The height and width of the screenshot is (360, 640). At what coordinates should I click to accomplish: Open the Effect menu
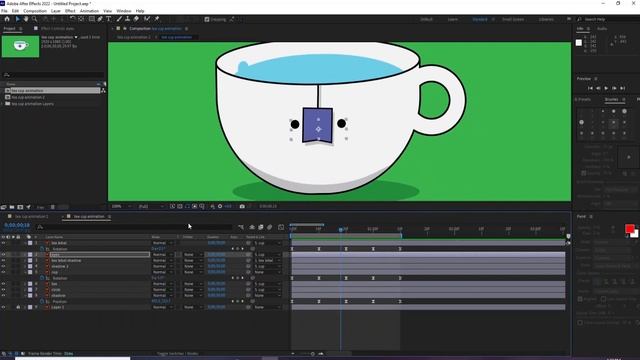[x=70, y=11]
